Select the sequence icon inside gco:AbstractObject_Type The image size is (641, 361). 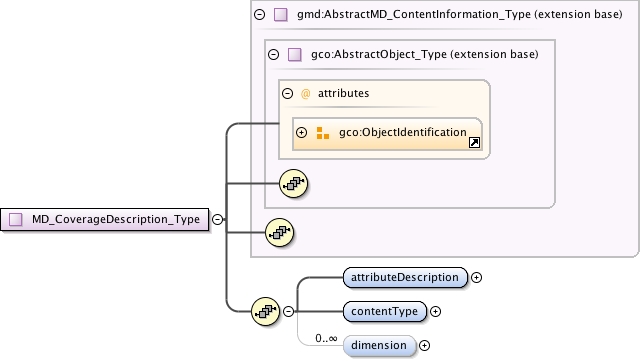294,184
